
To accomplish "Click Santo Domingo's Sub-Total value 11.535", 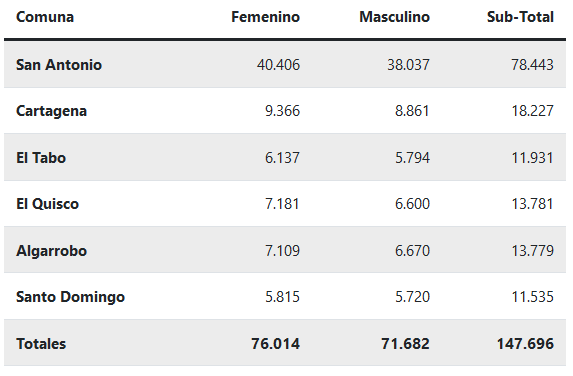I will [532, 297].
